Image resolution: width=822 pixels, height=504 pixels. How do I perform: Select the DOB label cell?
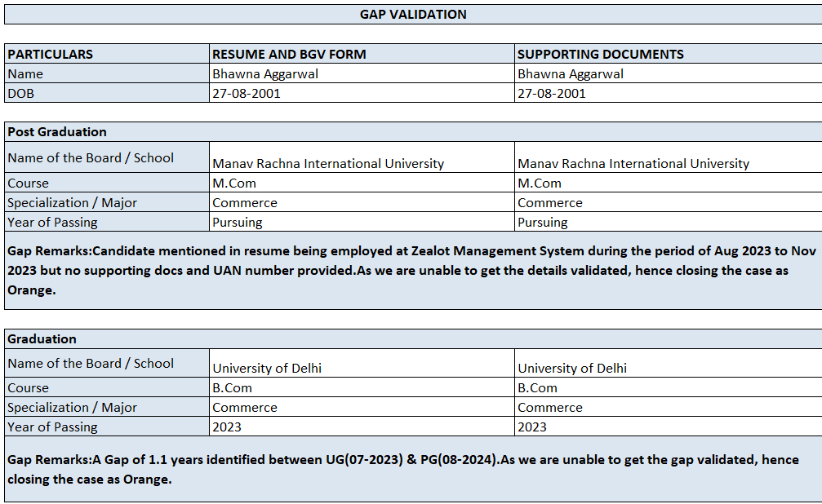point(21,93)
